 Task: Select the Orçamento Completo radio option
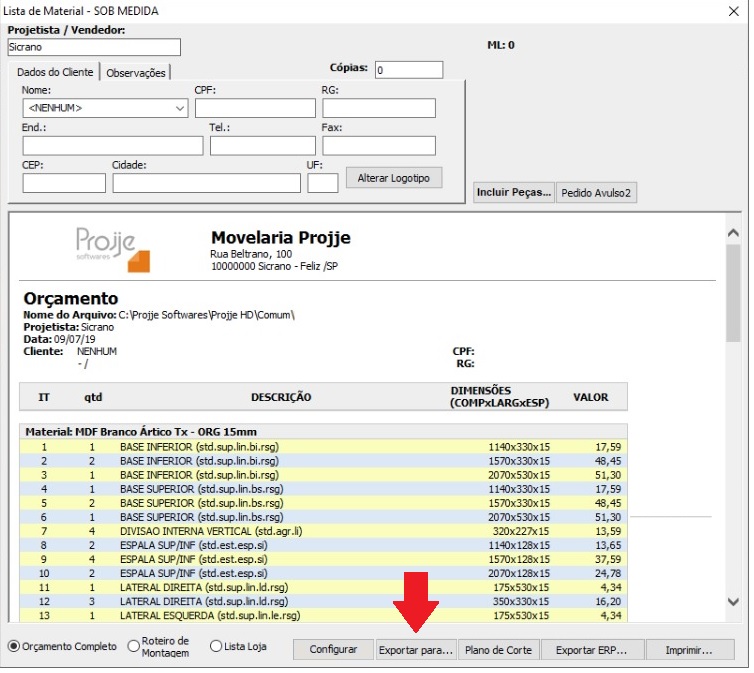(14, 646)
